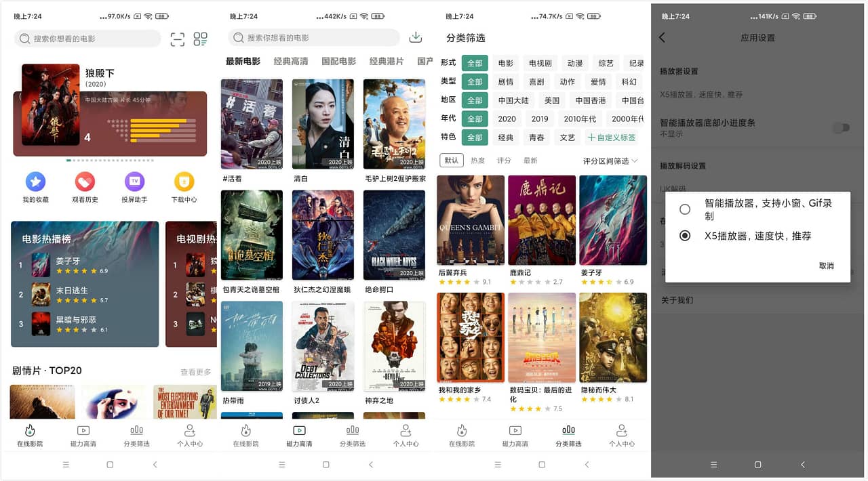Add custom tag via 自定义标签 plus
The height and width of the screenshot is (481, 868).
click(x=612, y=137)
